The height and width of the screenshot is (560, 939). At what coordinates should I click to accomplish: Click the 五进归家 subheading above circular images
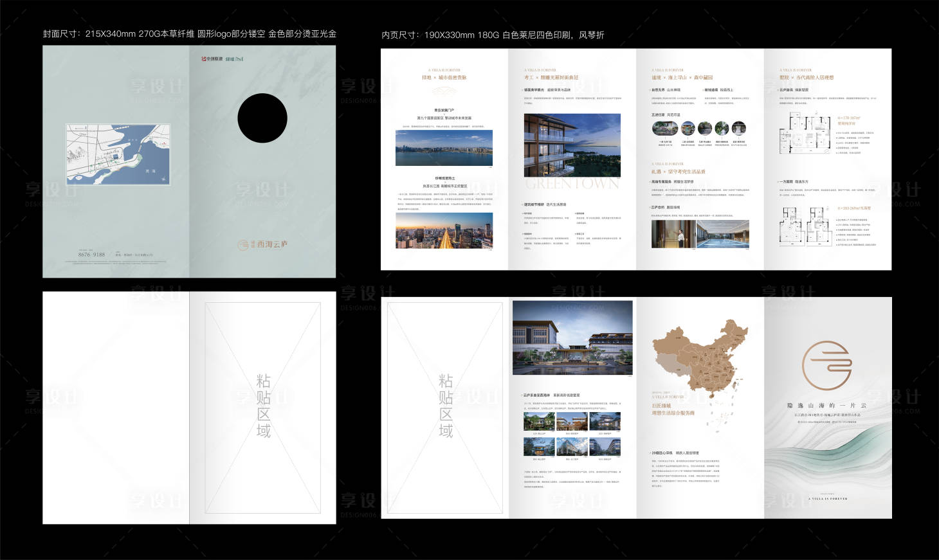click(659, 114)
